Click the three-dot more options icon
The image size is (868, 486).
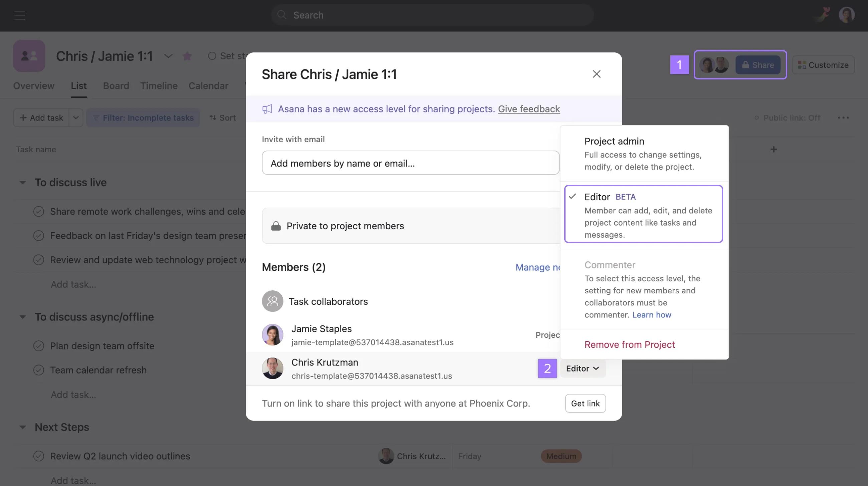pos(843,117)
